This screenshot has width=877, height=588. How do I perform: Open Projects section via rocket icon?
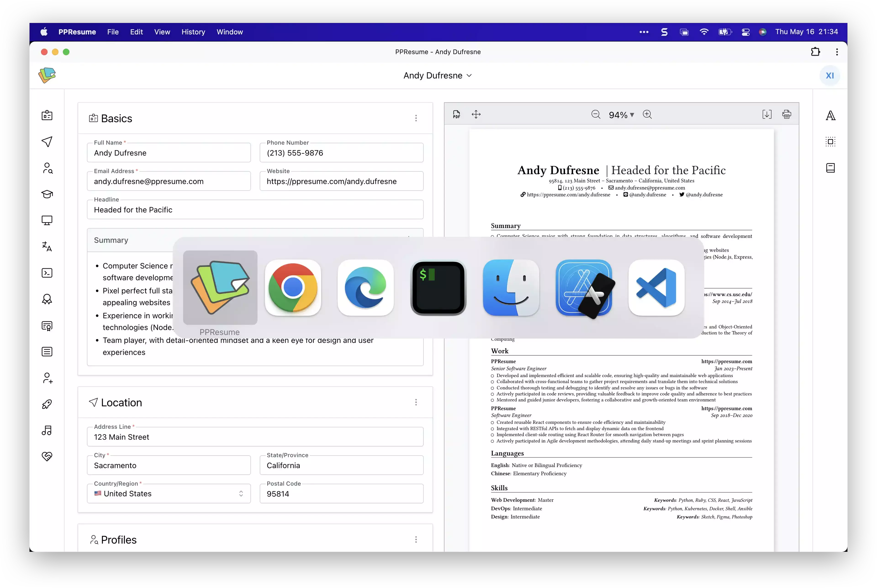point(47,404)
